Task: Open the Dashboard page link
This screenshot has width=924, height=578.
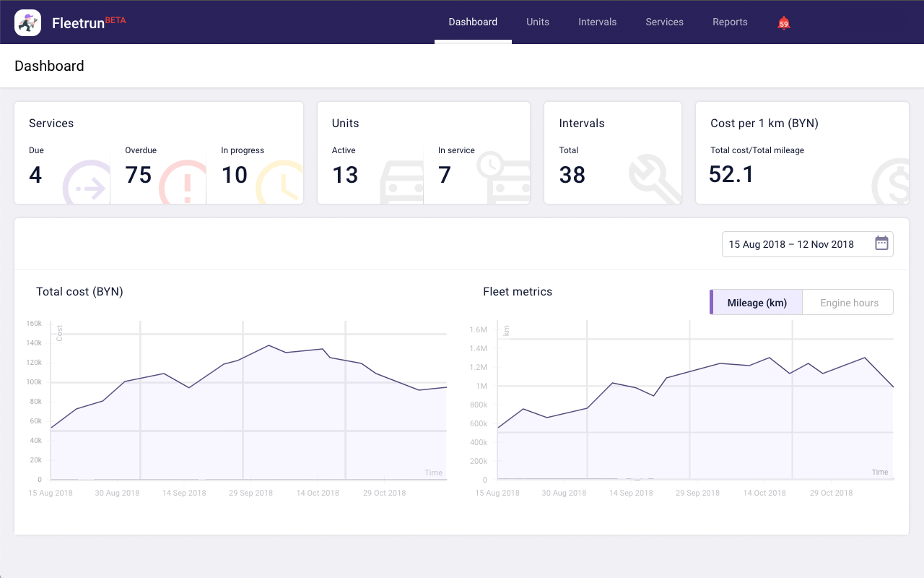Action: [x=473, y=22]
